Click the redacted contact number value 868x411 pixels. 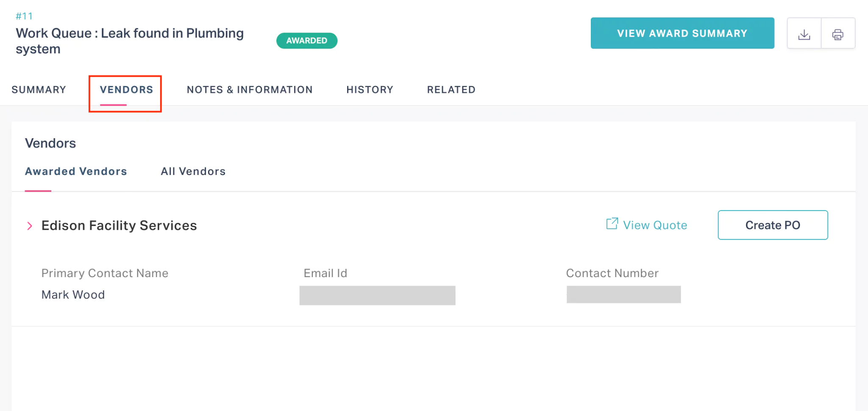[x=623, y=294]
